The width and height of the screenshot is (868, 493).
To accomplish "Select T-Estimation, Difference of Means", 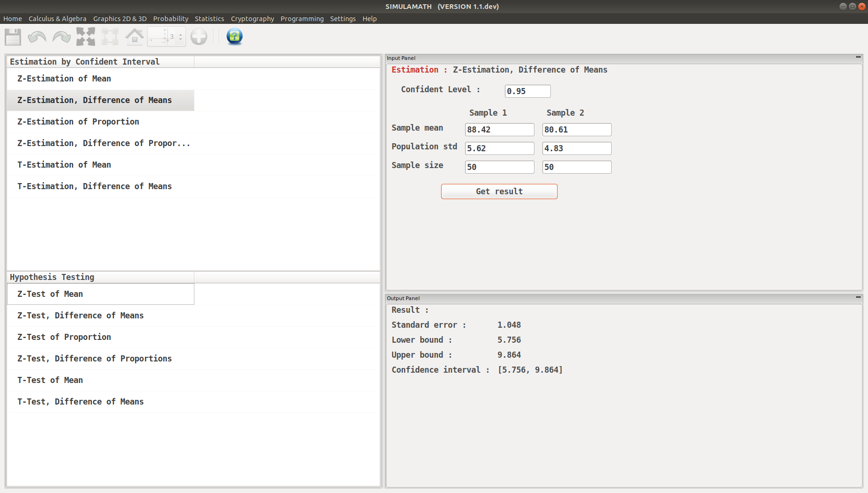I will pyautogui.click(x=101, y=186).
